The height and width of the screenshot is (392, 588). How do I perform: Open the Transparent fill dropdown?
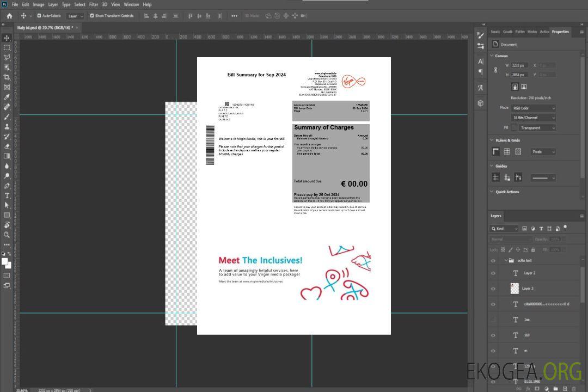point(537,128)
